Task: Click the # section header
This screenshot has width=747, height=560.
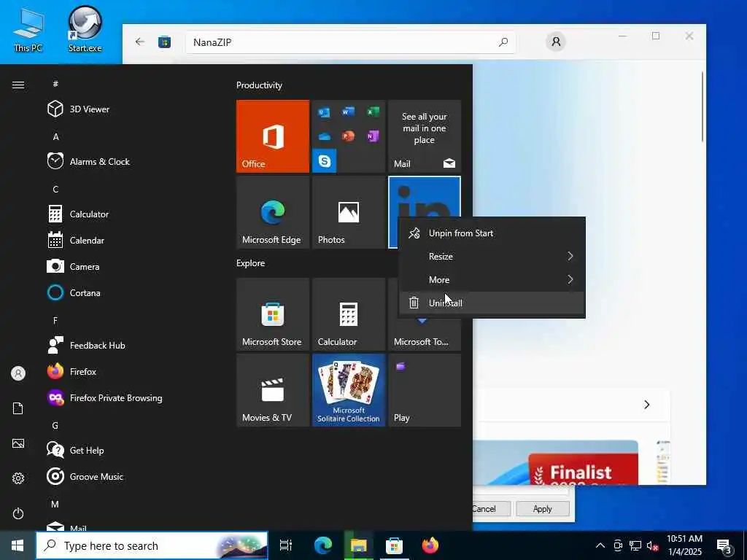Action: tap(55, 84)
